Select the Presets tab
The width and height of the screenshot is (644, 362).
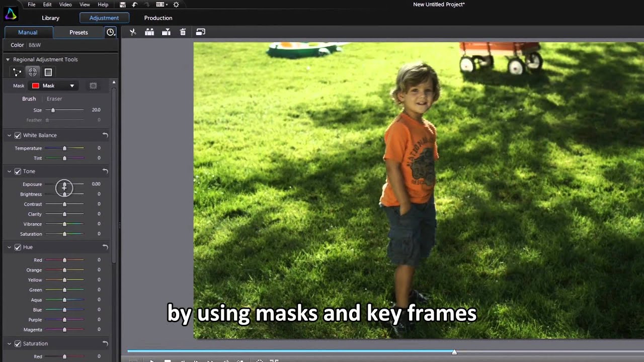pyautogui.click(x=78, y=32)
